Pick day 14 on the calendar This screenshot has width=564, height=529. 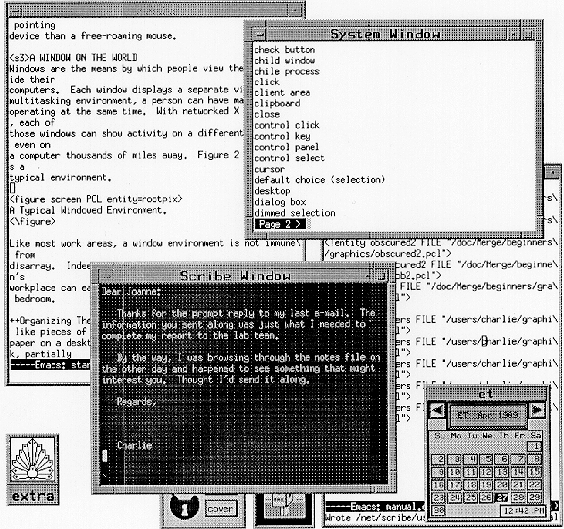pyautogui.click(x=518, y=472)
